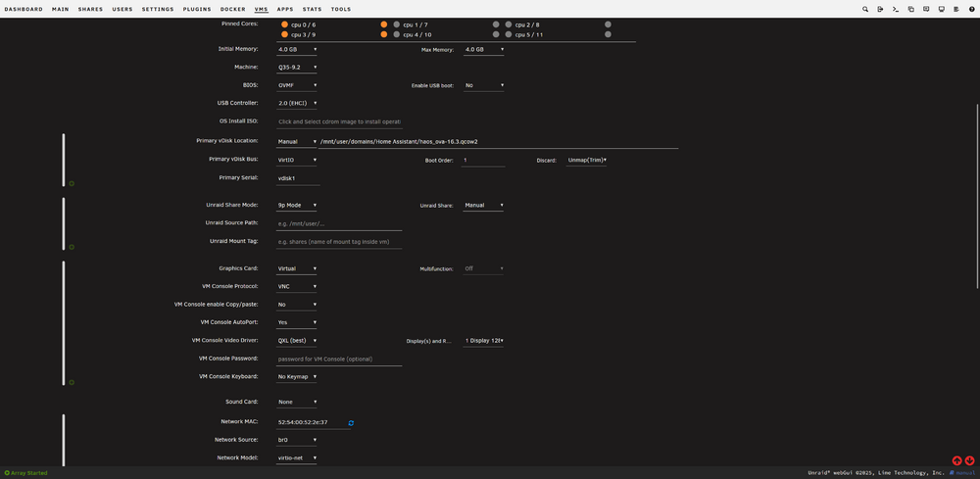Open the Apps tab
Image resolution: width=980 pixels, height=479 pixels.
tap(285, 10)
